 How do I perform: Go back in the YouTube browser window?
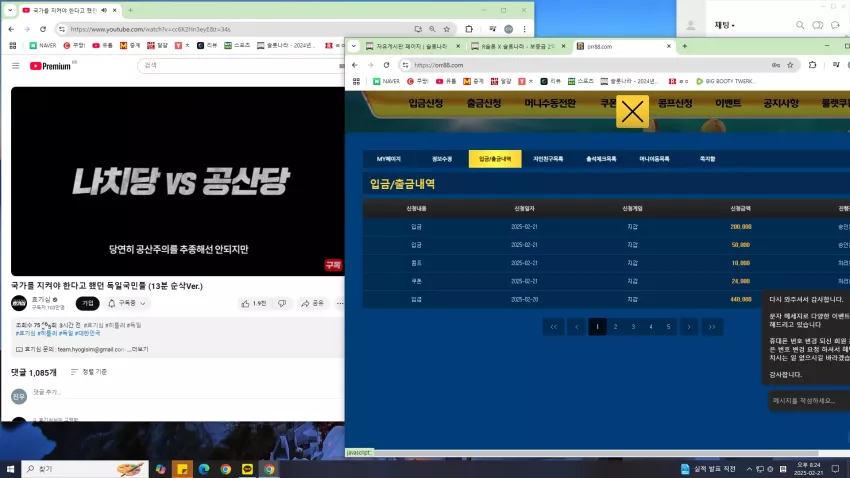point(11,29)
